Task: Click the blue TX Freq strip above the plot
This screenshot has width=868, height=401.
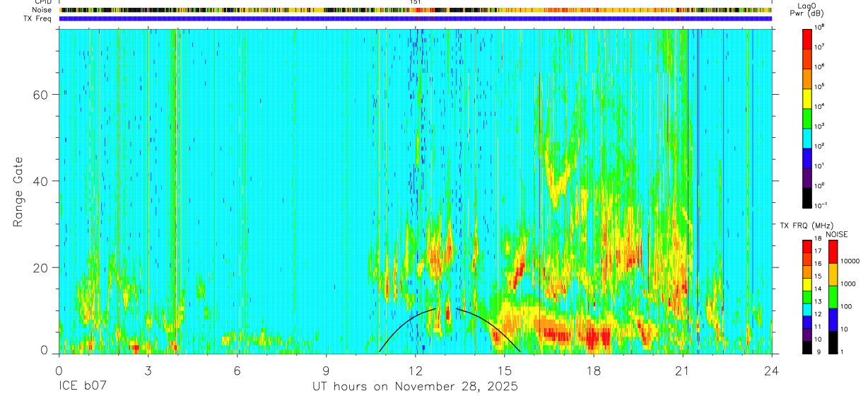Action: pos(416,18)
